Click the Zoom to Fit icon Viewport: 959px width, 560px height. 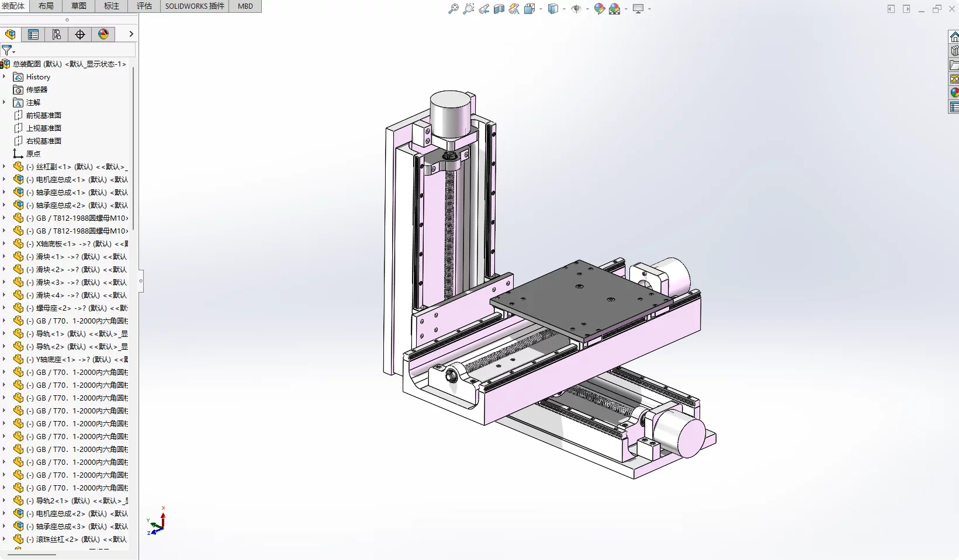pyautogui.click(x=453, y=9)
